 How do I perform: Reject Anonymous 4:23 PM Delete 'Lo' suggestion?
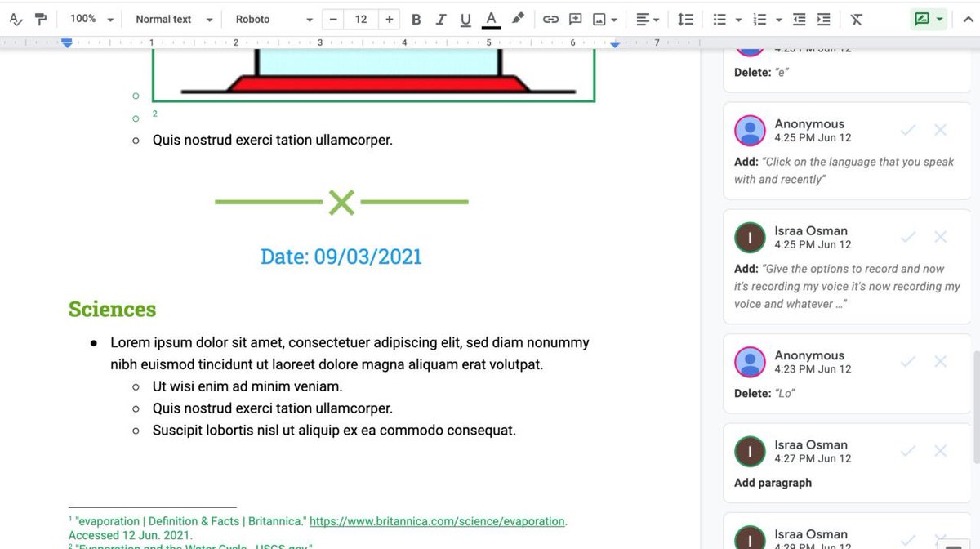tap(940, 361)
